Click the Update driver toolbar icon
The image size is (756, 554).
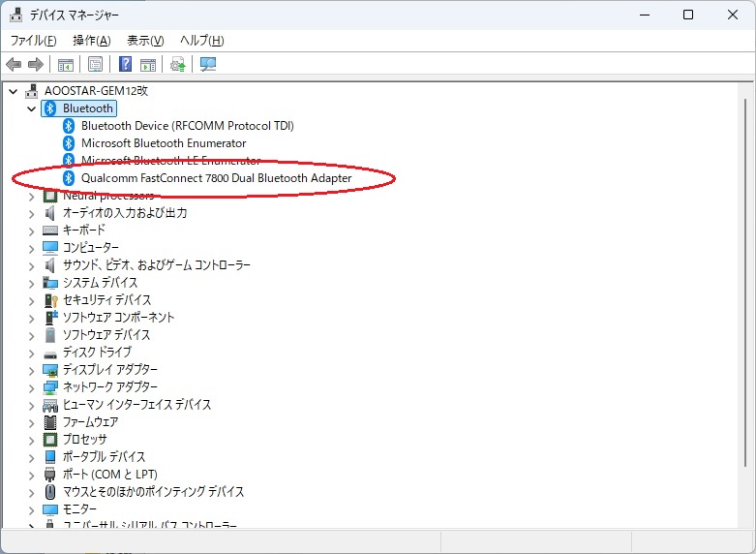tap(177, 65)
